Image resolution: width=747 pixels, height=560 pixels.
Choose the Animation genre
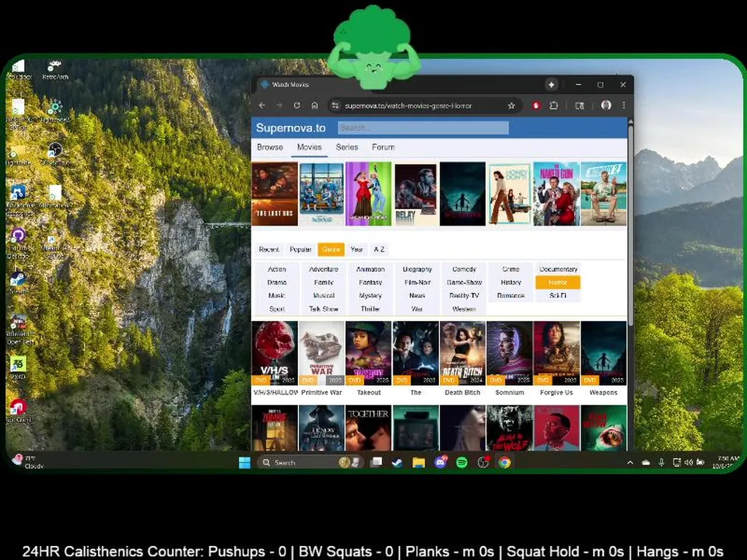pos(370,269)
